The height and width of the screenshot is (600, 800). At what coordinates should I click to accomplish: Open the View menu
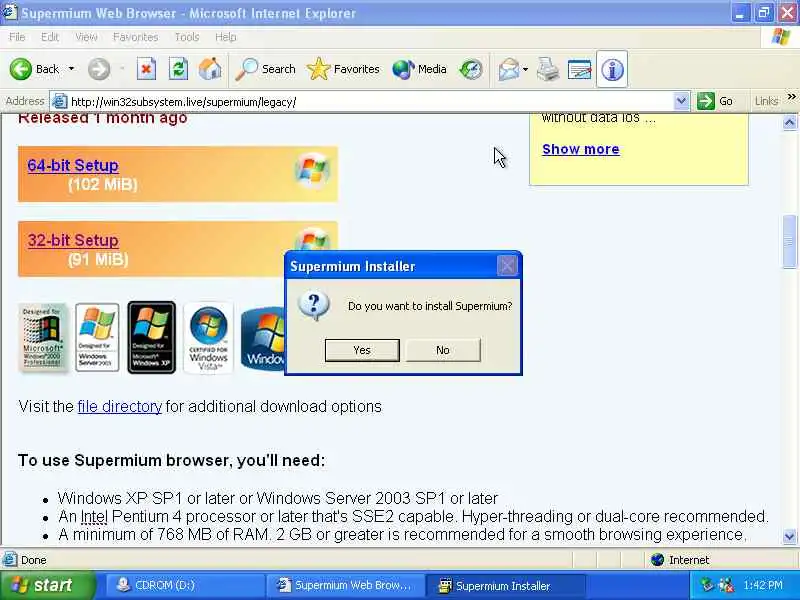tap(86, 37)
